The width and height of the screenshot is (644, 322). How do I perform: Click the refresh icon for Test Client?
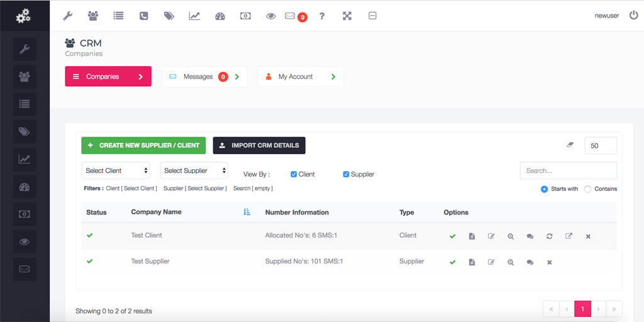(549, 236)
